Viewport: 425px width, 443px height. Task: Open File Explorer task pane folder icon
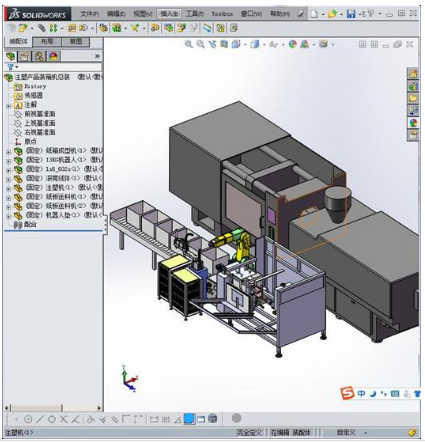pos(413,98)
